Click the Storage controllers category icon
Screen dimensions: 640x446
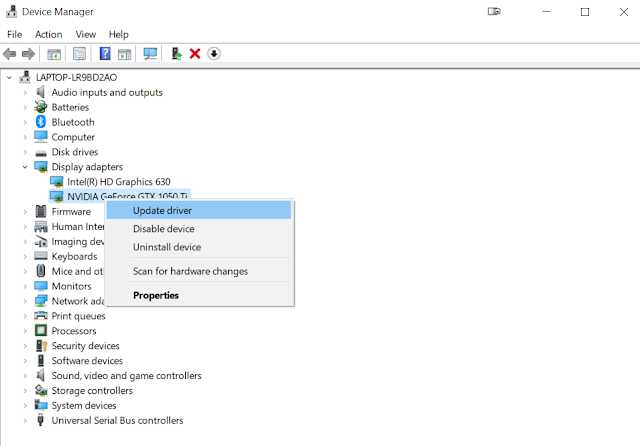tap(41, 391)
